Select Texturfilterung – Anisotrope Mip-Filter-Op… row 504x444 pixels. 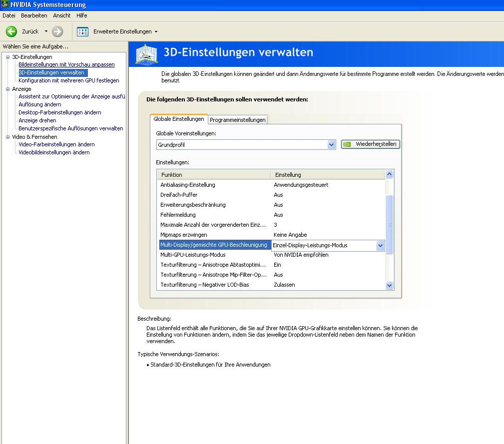click(x=271, y=275)
